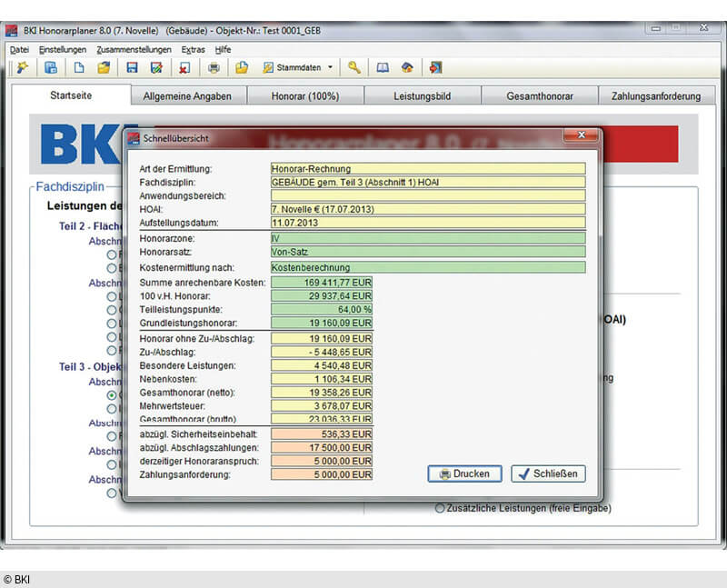Click the golden key toolbar icon
The height and width of the screenshot is (588, 727).
[x=354, y=67]
